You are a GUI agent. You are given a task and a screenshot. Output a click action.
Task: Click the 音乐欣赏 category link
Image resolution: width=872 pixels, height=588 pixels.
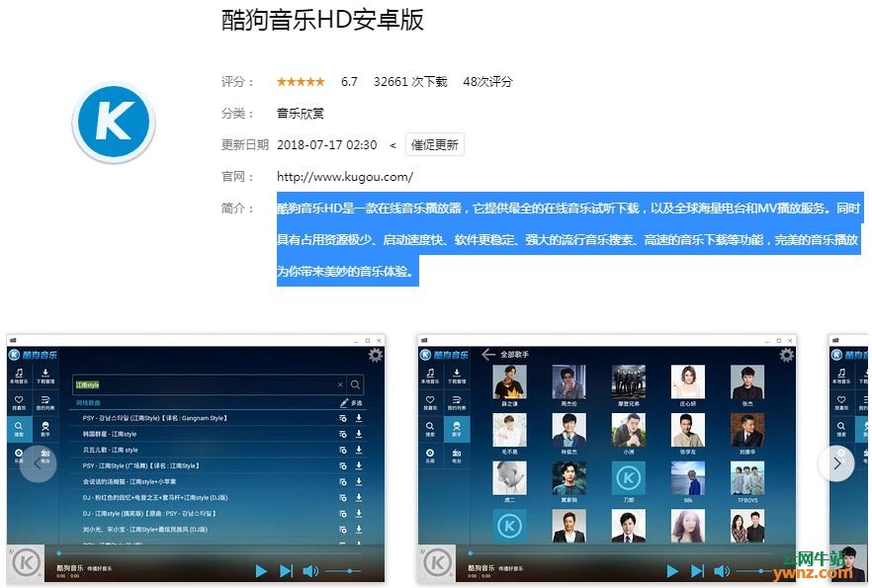301,114
